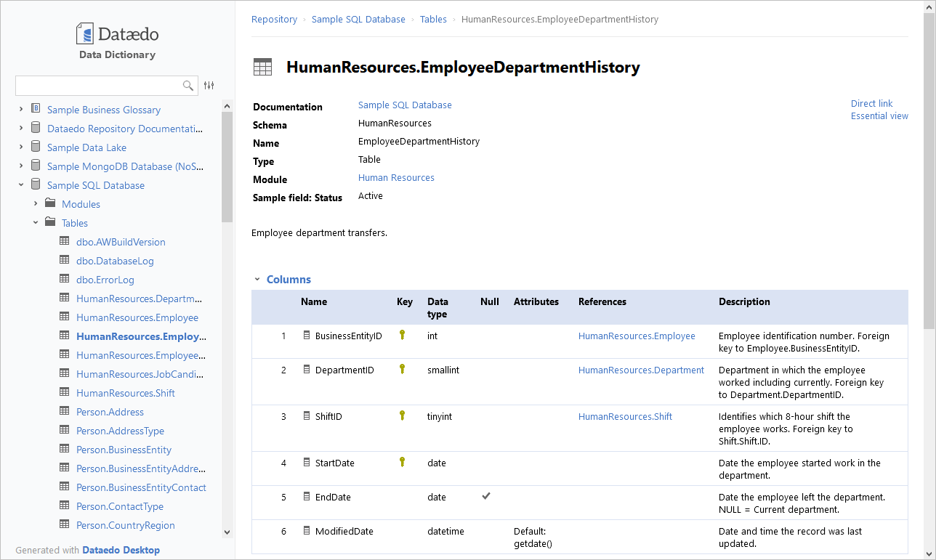Click the primary key icon for BusinessEntityID
The height and width of the screenshot is (560, 936).
[402, 335]
